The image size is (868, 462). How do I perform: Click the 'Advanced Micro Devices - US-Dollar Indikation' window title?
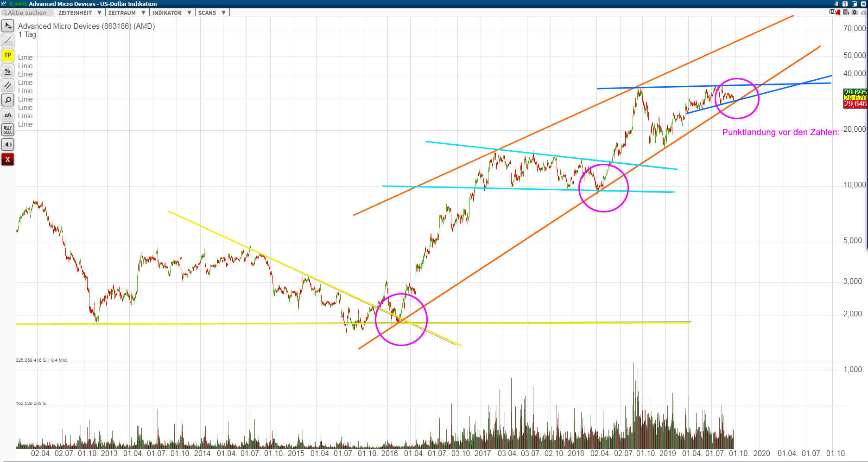[93, 4]
